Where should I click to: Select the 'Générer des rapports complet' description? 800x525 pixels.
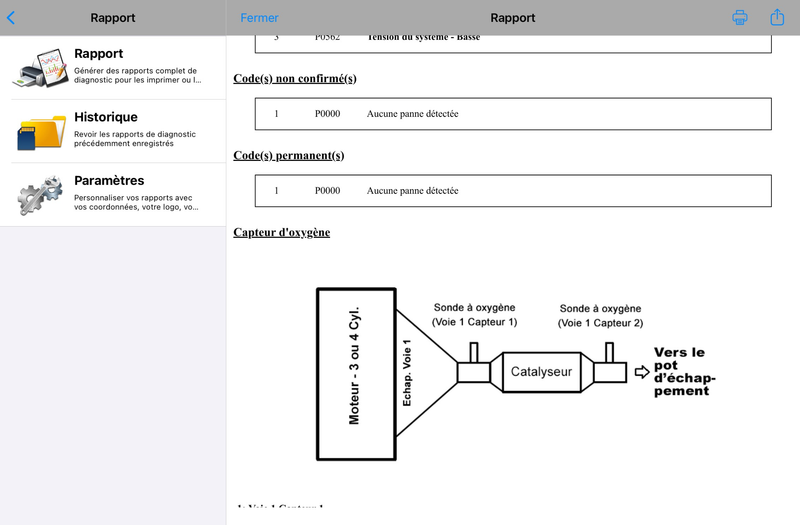[x=136, y=76]
